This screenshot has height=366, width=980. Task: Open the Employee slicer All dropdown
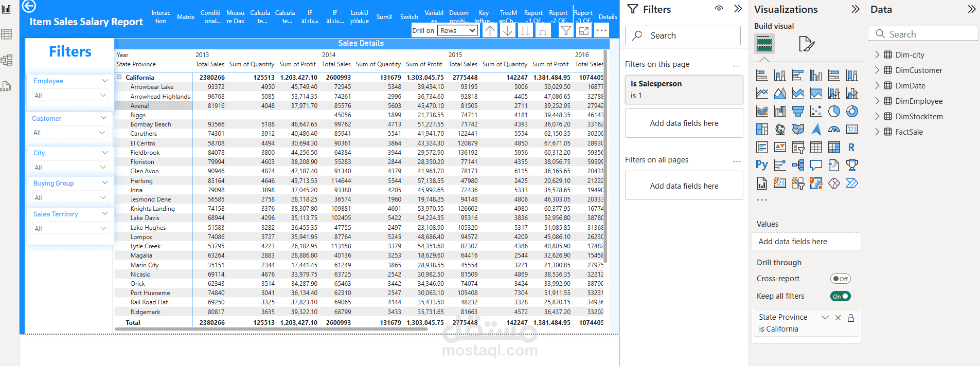(70, 95)
